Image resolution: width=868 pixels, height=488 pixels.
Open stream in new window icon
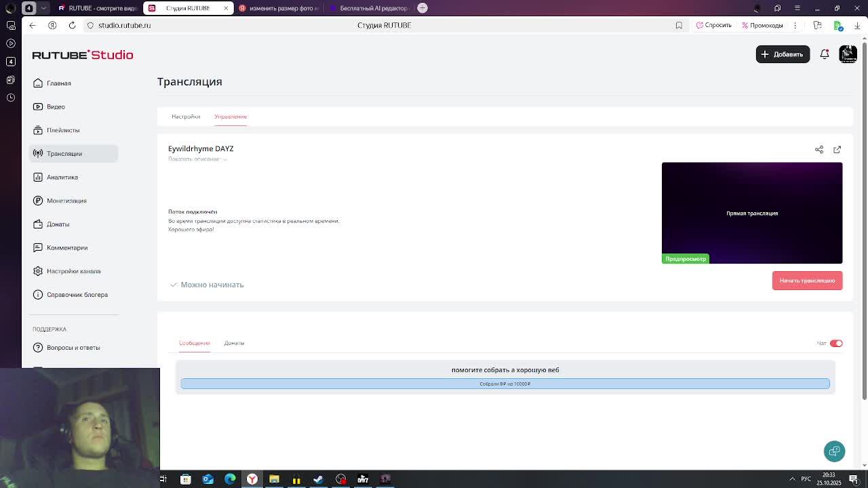837,149
